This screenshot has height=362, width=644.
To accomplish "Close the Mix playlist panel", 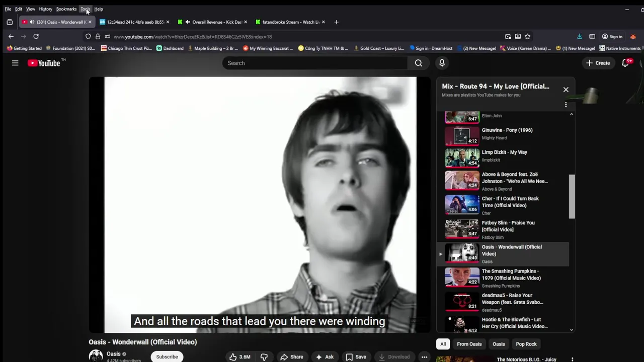I will coord(566,89).
